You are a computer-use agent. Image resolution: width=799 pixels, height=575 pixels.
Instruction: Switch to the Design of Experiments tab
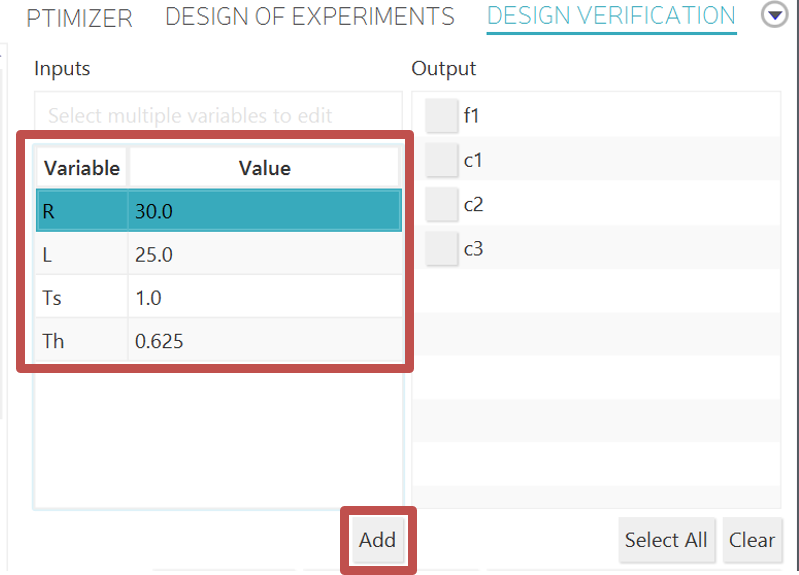[309, 17]
